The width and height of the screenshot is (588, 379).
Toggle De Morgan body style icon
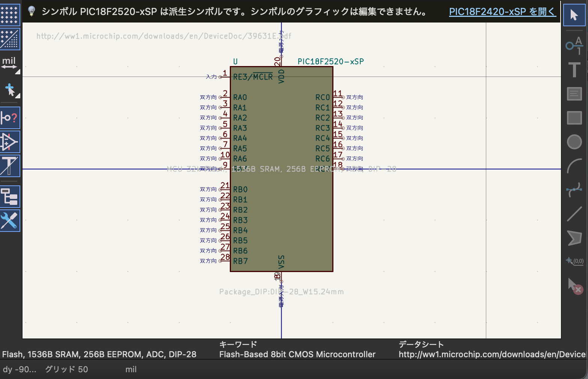point(9,142)
